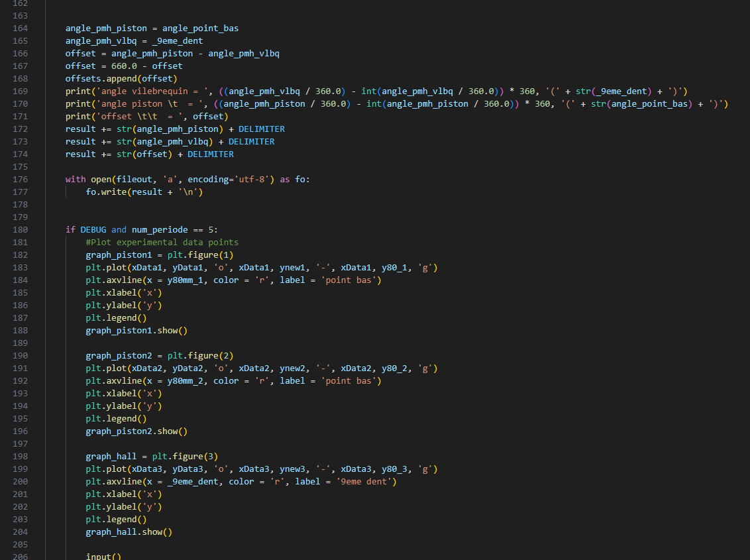Click "y80_2" on line 191
750x560 pixels.
(x=395, y=368)
